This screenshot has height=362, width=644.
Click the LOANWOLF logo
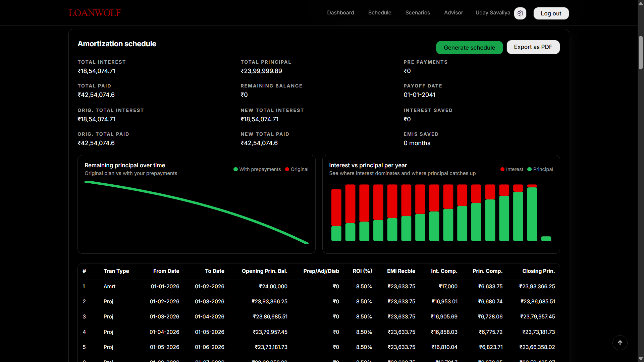[x=95, y=13]
